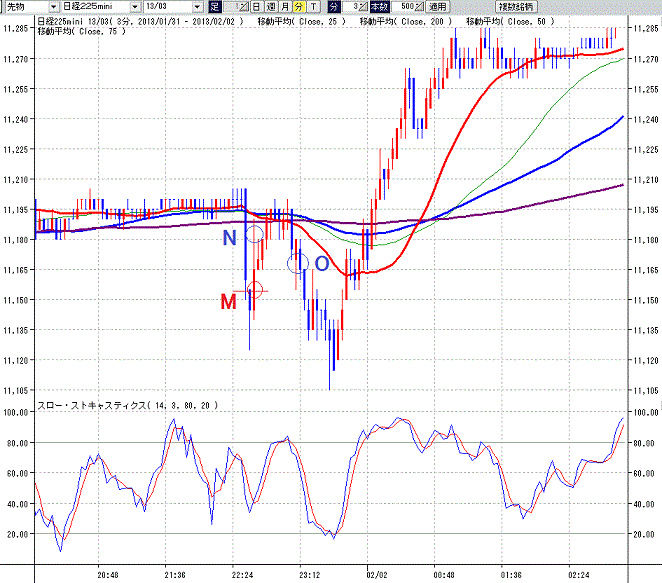Click the 移動平均( Close, 75 ) indicator label

click(81, 31)
